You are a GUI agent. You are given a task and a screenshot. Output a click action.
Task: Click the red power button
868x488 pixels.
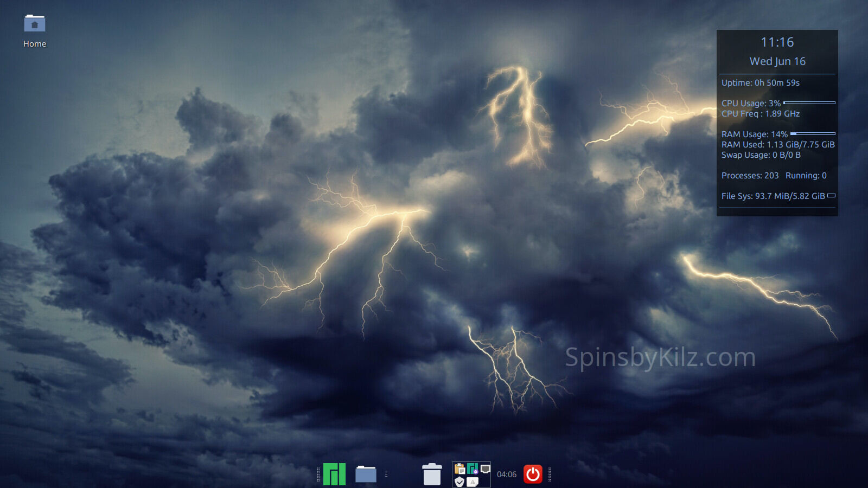click(x=533, y=474)
